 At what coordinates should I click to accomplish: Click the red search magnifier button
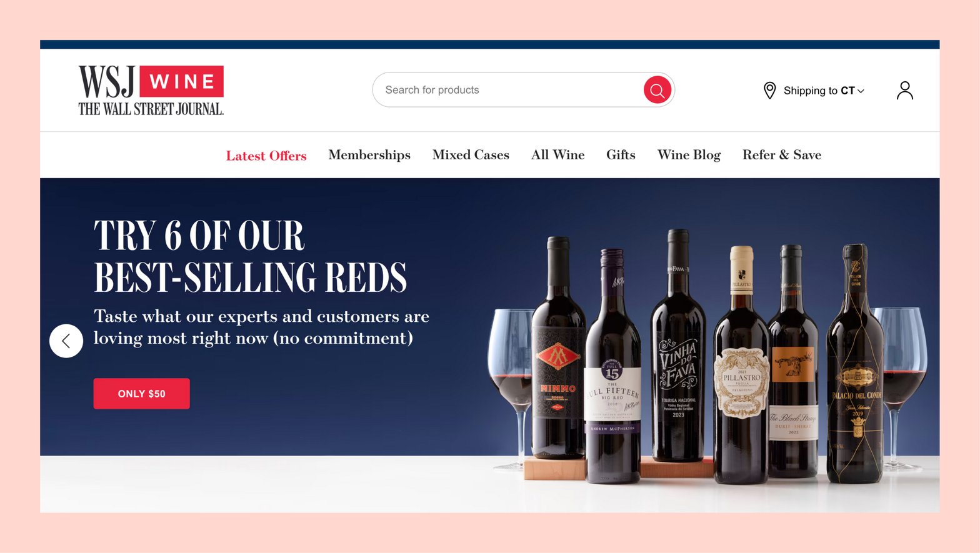coord(657,90)
